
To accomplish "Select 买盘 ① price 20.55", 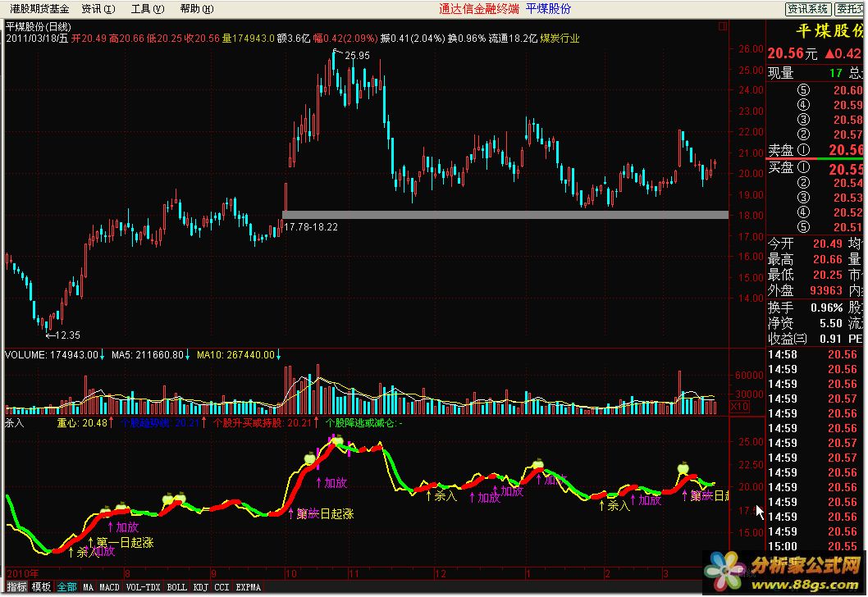I will coord(845,169).
